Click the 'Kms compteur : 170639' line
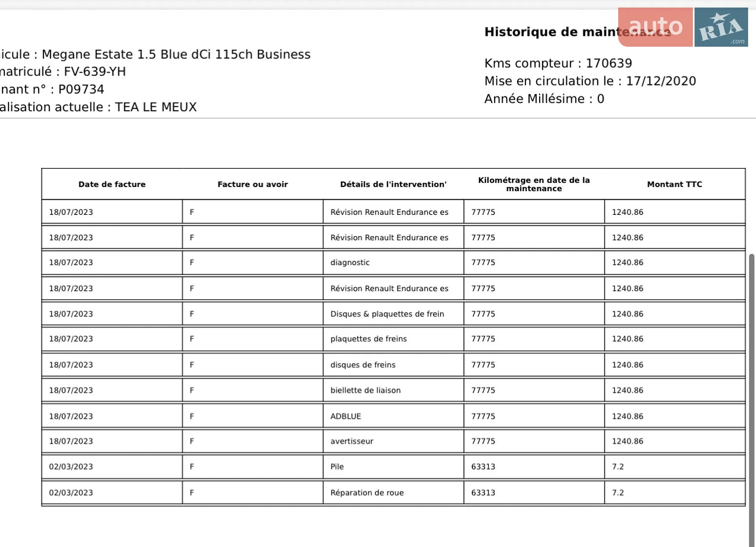Image resolution: width=756 pixels, height=547 pixels. point(558,63)
